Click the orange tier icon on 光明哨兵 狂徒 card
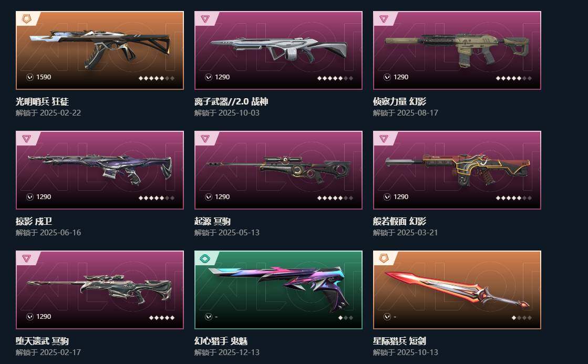This screenshot has width=588, height=364. pos(26,18)
